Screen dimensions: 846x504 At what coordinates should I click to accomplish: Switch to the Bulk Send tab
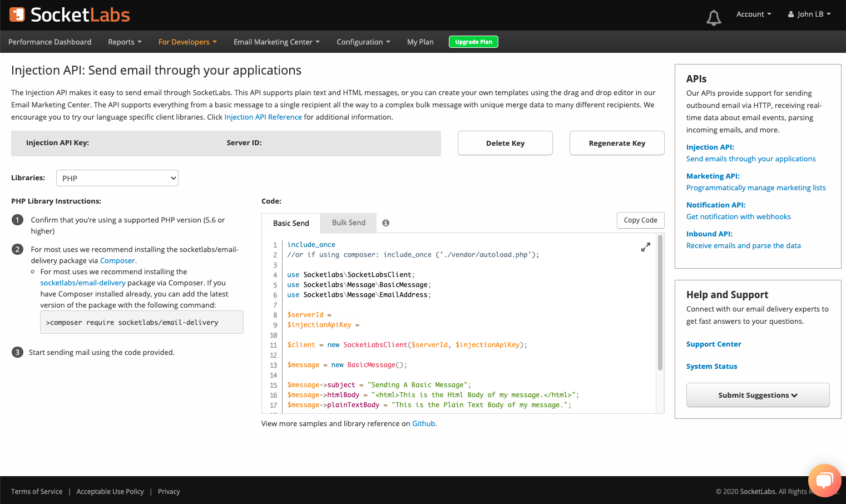[x=349, y=223]
